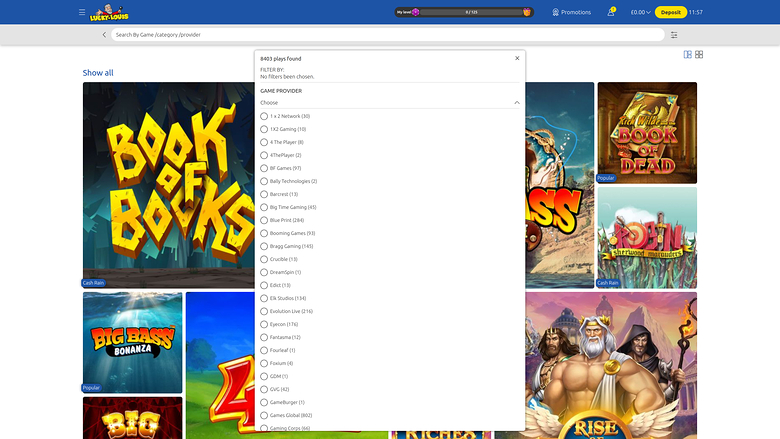780x439 pixels.
Task: Expand the £0.00 balance dropdown
Action: pos(640,12)
